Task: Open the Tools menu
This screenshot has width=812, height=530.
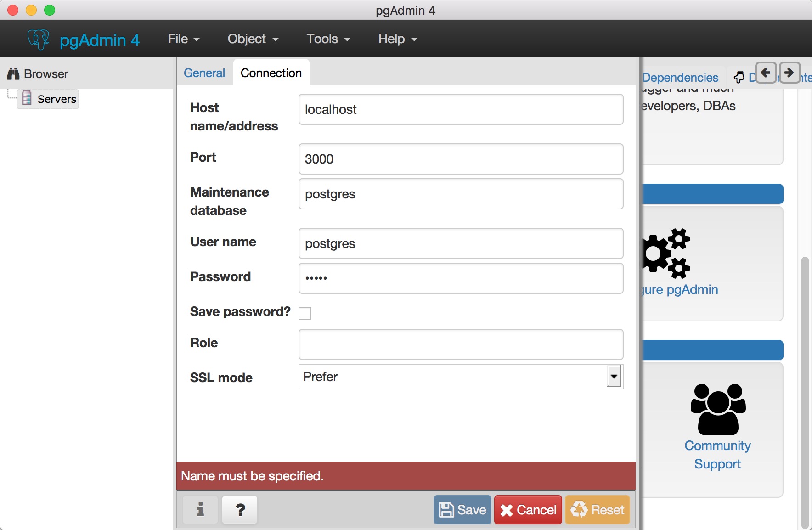Action: (328, 39)
